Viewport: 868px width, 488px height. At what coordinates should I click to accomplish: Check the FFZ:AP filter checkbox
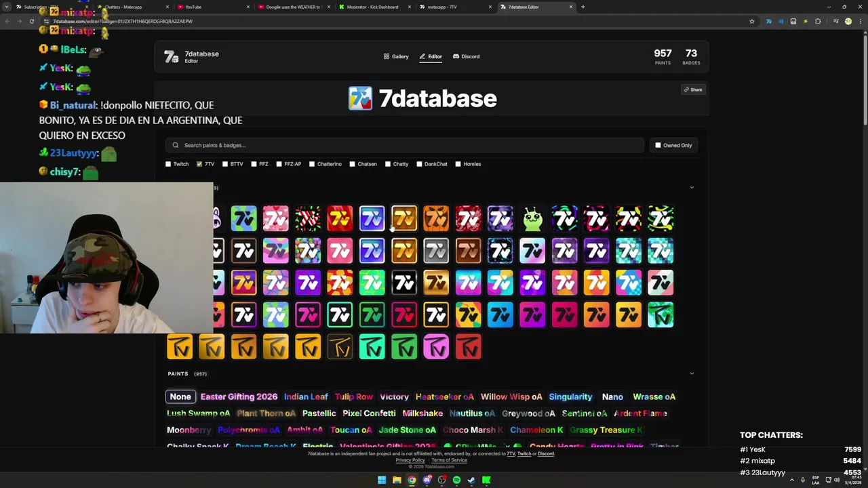coord(279,164)
